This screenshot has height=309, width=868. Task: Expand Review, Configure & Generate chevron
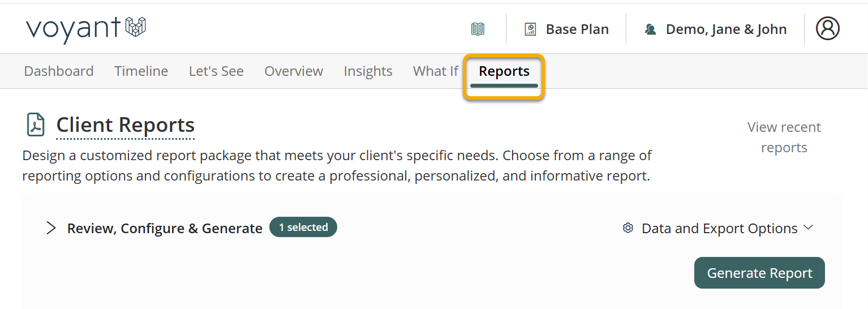pos(51,228)
